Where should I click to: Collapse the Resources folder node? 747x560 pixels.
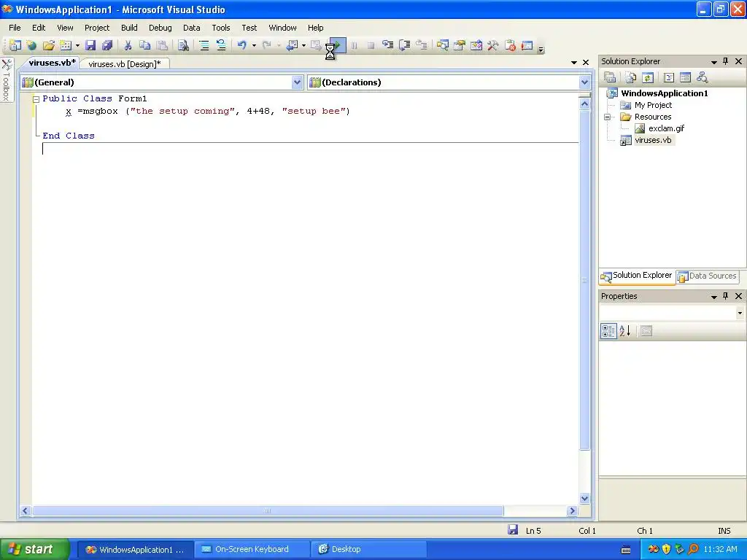point(608,117)
